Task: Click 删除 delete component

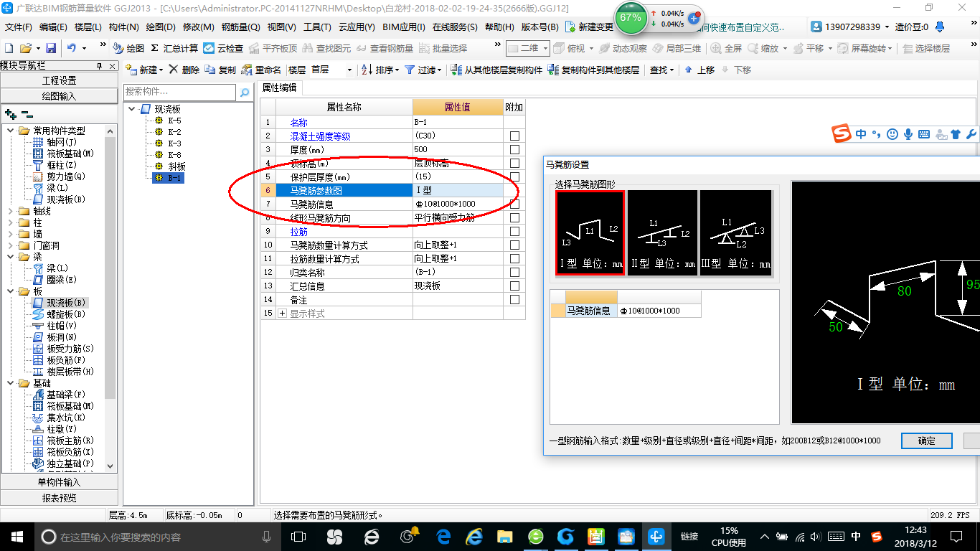Action: 184,70
